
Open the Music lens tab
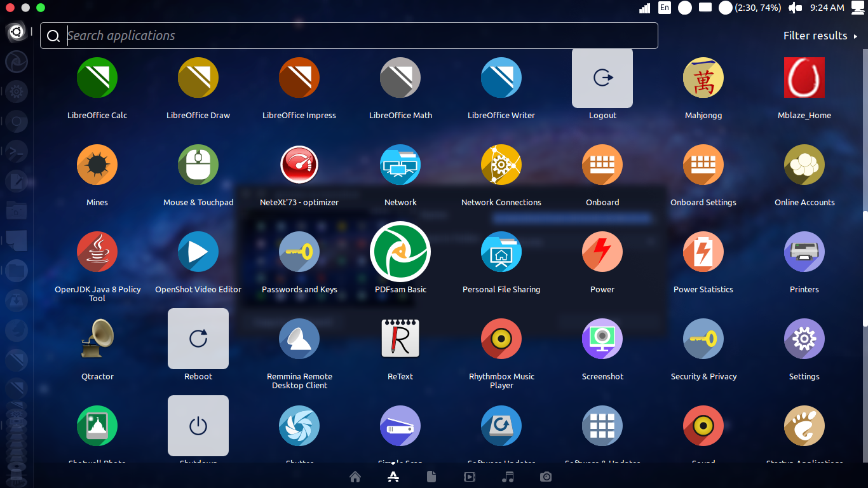508,477
